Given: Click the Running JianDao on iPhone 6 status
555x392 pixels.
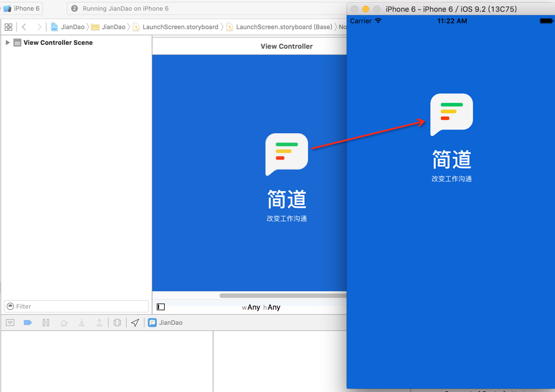Looking at the screenshot, I should coord(125,8).
